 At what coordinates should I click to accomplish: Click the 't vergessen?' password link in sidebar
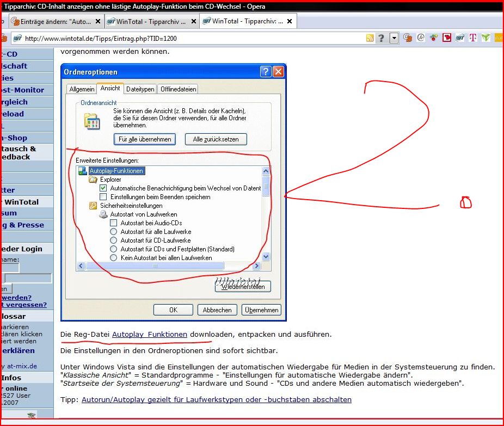[x=24, y=305]
